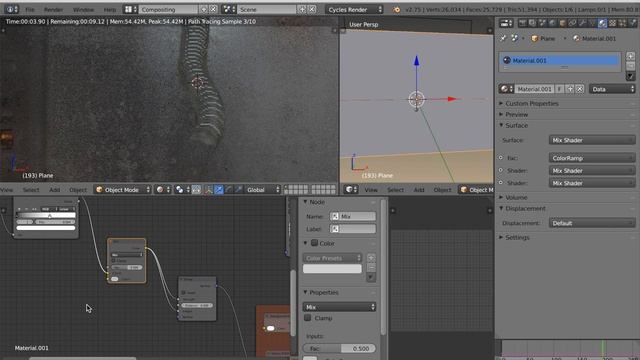Click the Blender logo in the info header

pyautogui.click(x=396, y=9)
